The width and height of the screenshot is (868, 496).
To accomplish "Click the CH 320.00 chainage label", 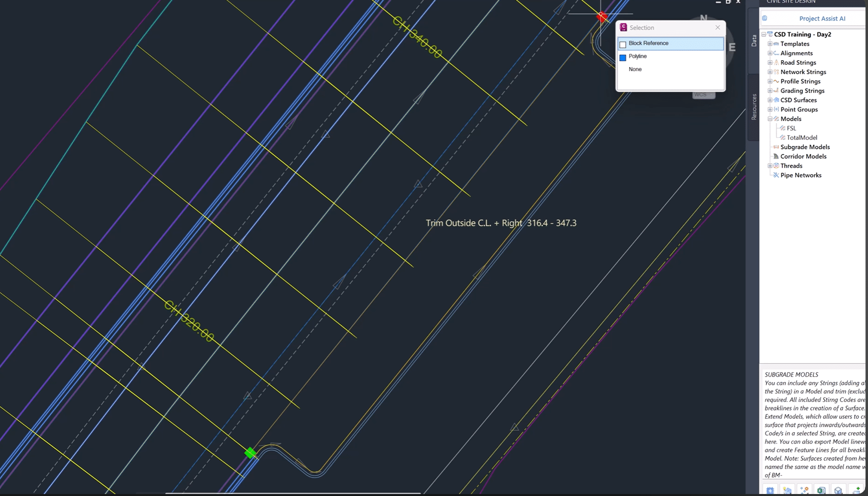I will [189, 321].
